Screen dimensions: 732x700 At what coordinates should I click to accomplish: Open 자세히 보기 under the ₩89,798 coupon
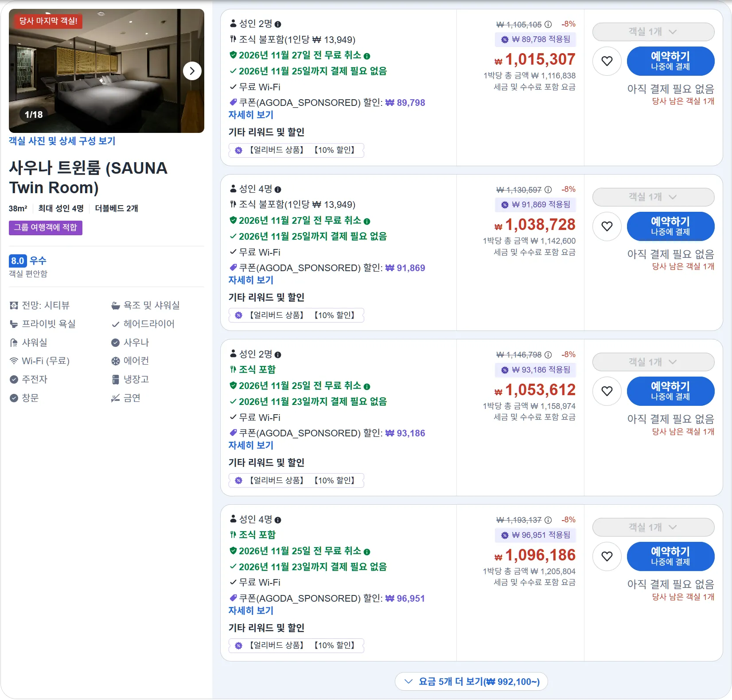[251, 115]
